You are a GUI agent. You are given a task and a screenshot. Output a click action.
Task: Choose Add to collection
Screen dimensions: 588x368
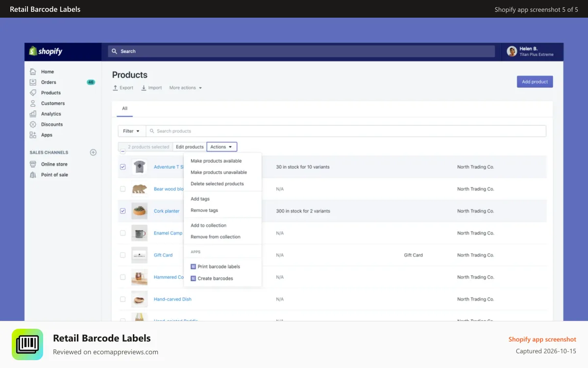coord(208,225)
